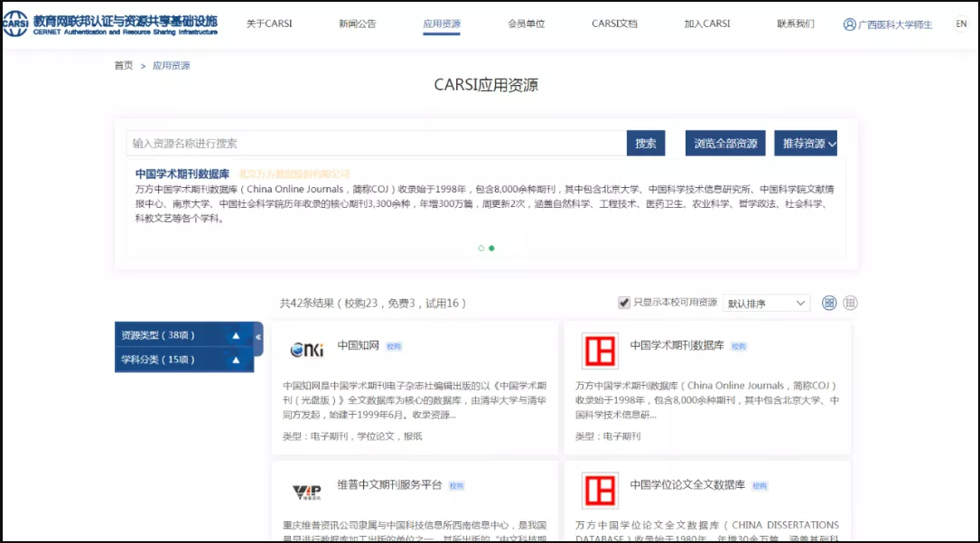Expand the 资源类型 (38项) filter
Screen dimensions: 980x543
point(183,335)
